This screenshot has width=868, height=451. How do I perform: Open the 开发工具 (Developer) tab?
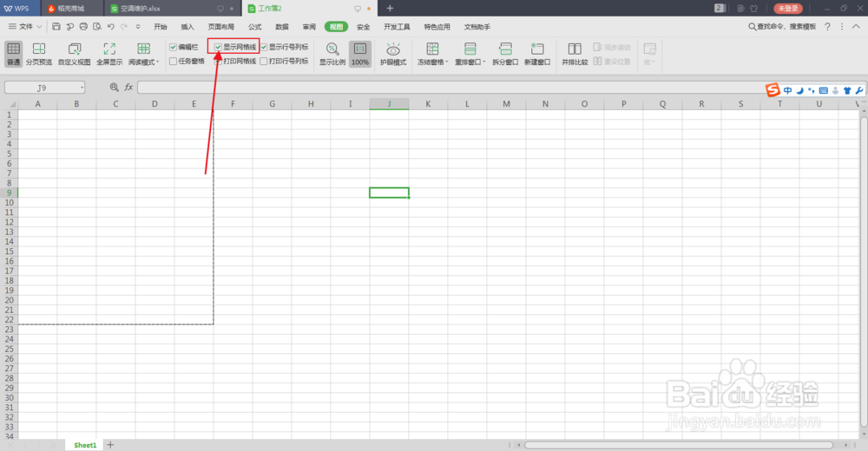click(397, 27)
